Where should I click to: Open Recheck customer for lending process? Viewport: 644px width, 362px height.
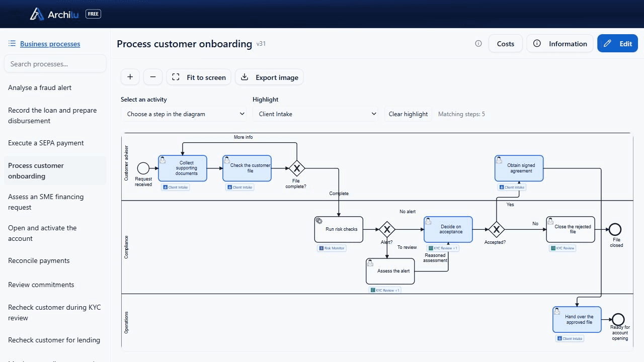[55, 340]
